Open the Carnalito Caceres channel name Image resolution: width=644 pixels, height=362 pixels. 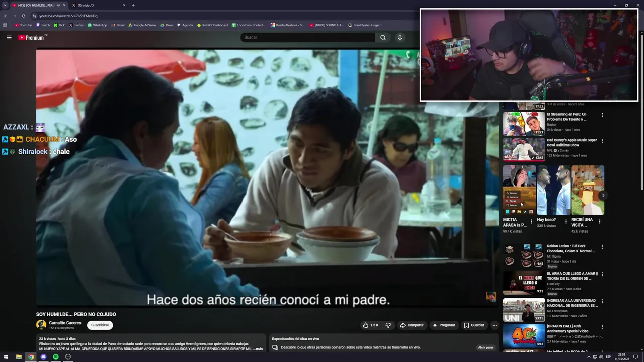[65, 323]
